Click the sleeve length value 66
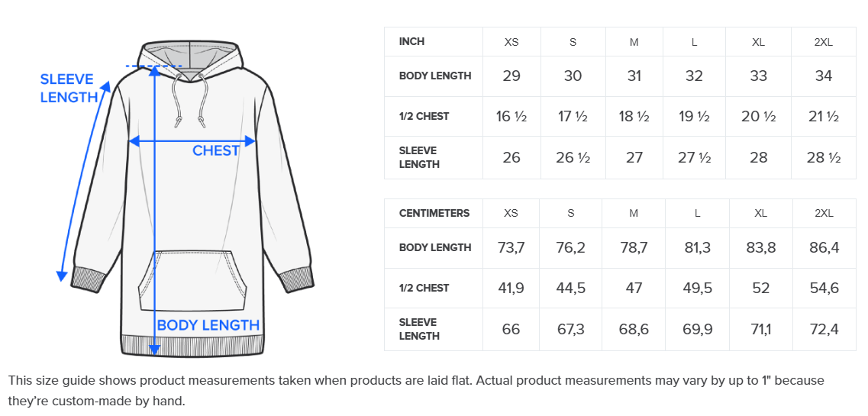The width and height of the screenshot is (868, 416). [511, 329]
